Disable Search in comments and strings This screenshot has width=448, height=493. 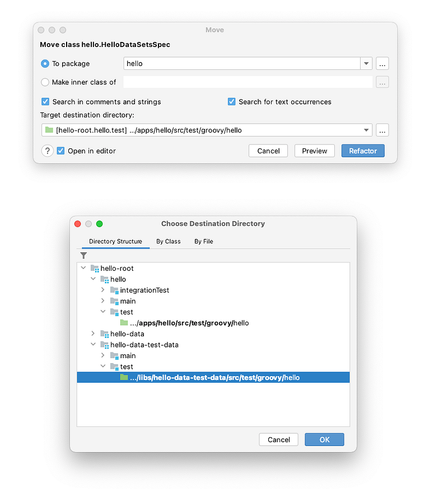point(45,101)
